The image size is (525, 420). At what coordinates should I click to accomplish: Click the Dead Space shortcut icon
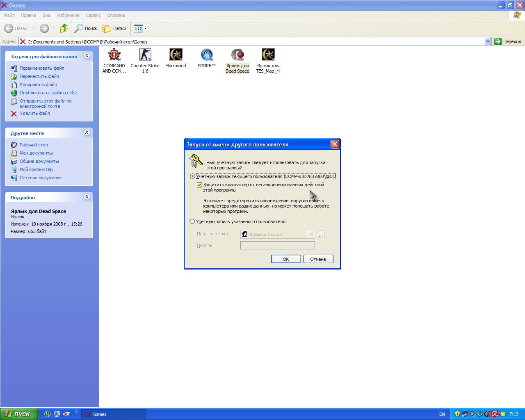[x=237, y=55]
